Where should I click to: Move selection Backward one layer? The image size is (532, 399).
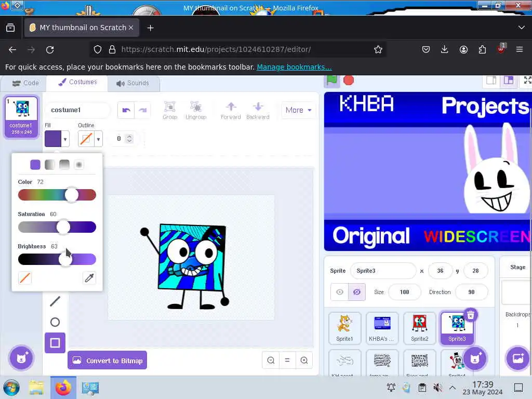coord(258,110)
